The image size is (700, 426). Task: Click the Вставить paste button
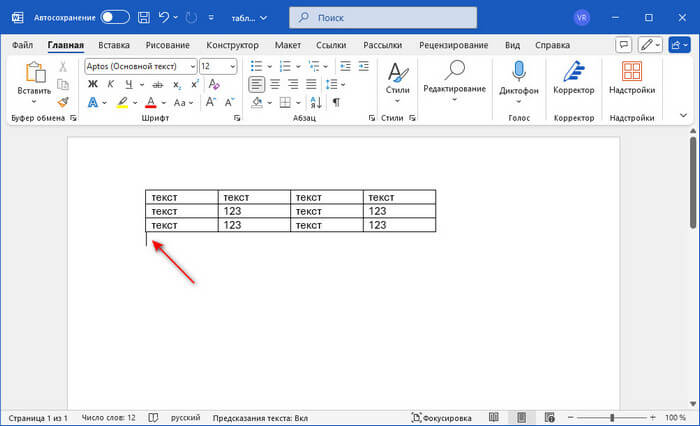(x=34, y=80)
